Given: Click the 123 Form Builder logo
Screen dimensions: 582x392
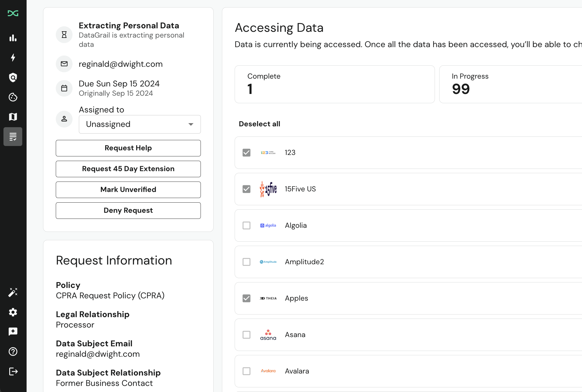Looking at the screenshot, I should 268,153.
